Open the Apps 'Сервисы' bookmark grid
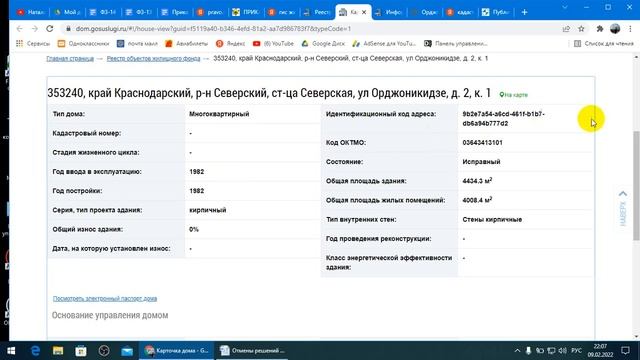This screenshot has height=360, width=640. tap(33, 43)
